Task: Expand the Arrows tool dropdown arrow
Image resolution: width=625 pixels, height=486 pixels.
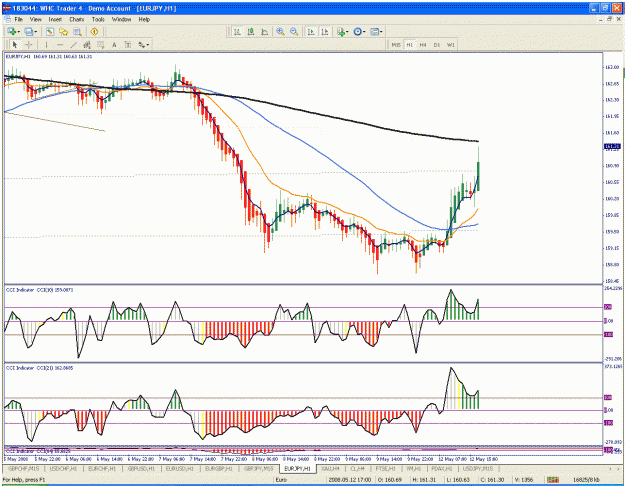Action: coord(148,45)
